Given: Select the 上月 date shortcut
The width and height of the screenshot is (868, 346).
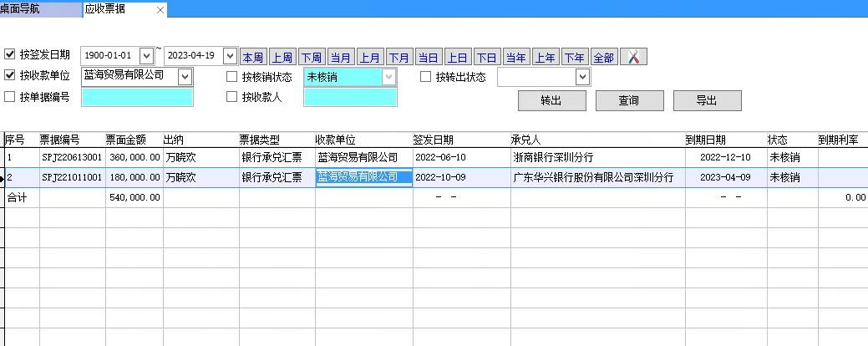Looking at the screenshot, I should [369, 57].
